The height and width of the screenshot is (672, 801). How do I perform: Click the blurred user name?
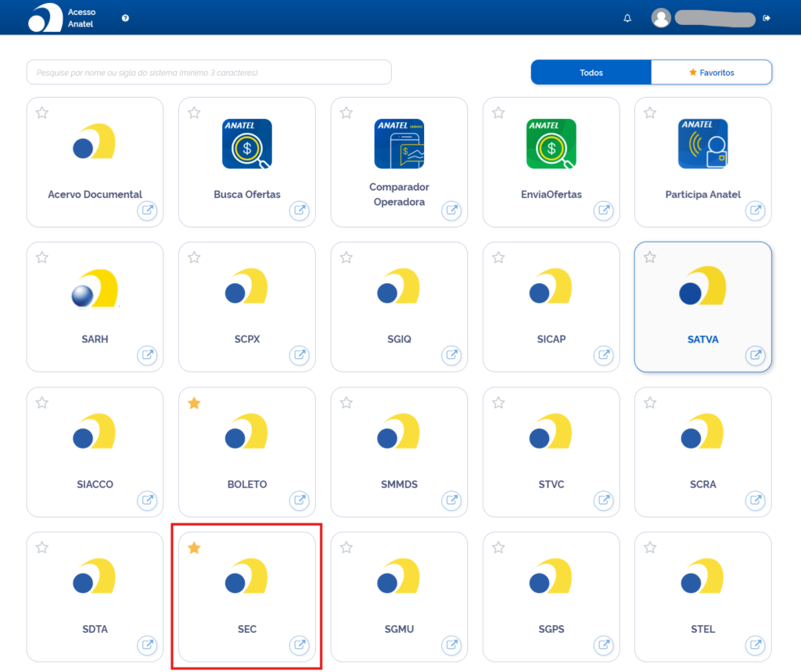[715, 19]
